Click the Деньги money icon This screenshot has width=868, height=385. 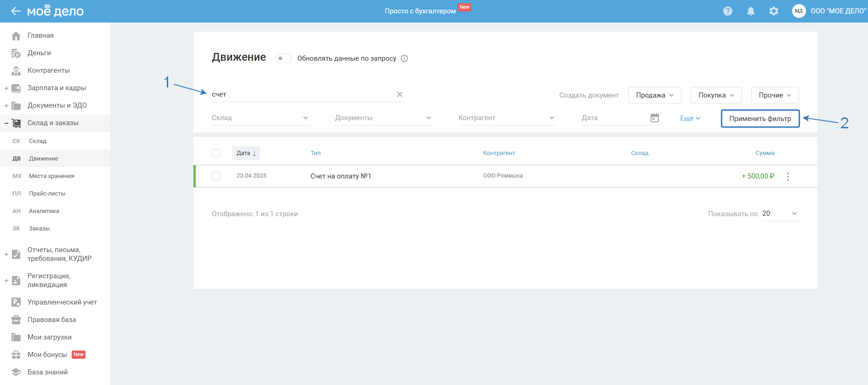[16, 53]
